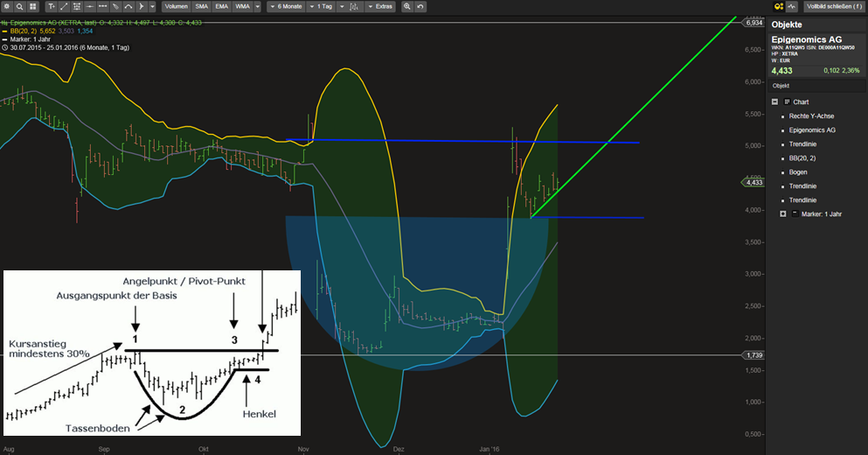
Task: Click the date range 30.07.2015 - 25.01.2016 legend
Action: (69, 47)
